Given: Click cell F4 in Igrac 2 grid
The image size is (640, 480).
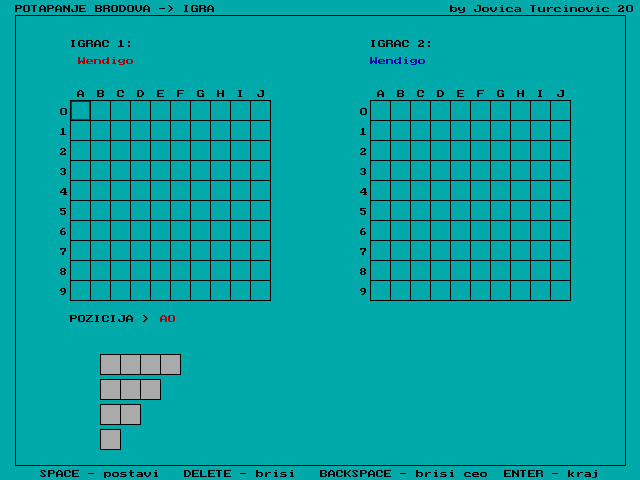Looking at the screenshot, I should 480,191.
